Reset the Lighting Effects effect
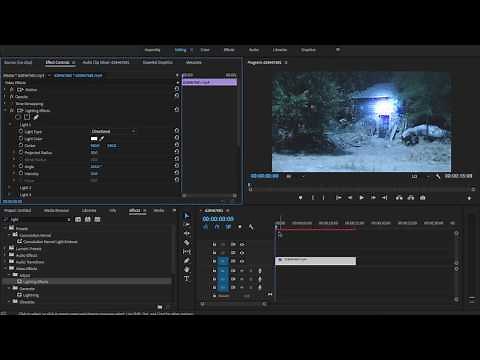Screen dimensions: 480x360 177,109
